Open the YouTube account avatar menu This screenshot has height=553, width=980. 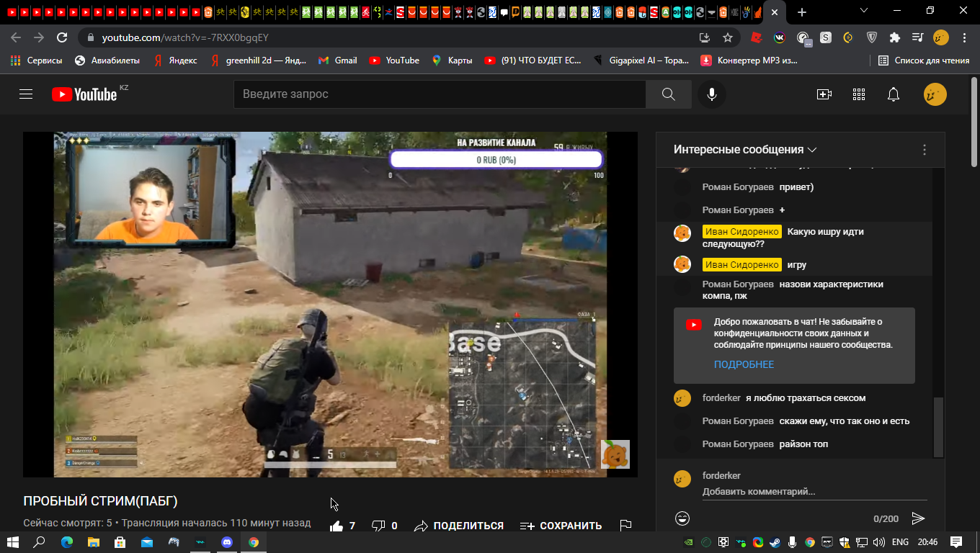[x=935, y=94]
